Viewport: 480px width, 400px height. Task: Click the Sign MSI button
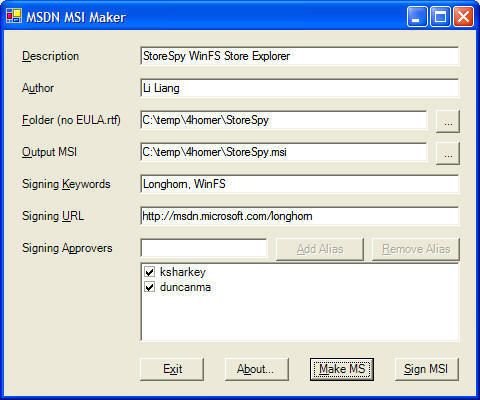point(427,369)
